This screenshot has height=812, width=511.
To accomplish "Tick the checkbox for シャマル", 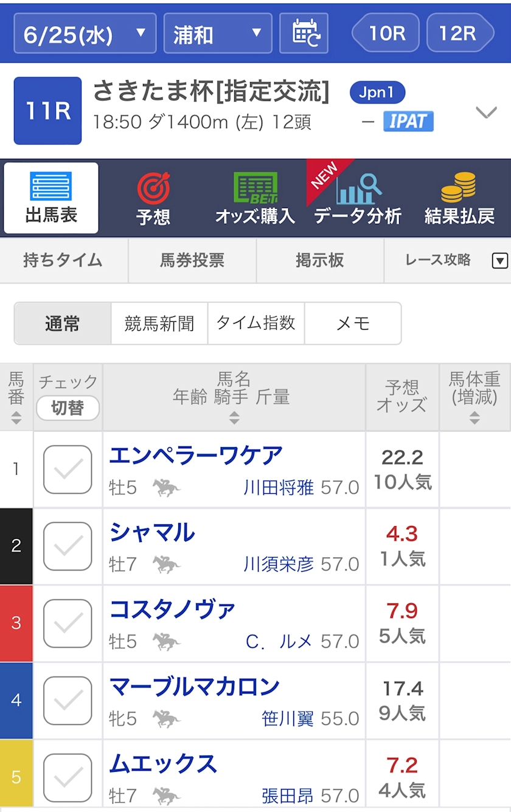I will point(68,546).
